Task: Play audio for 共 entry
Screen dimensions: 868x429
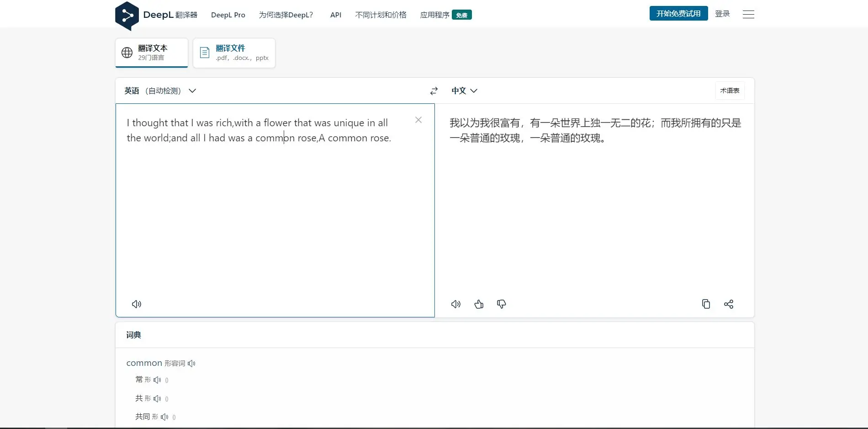Action: click(157, 399)
